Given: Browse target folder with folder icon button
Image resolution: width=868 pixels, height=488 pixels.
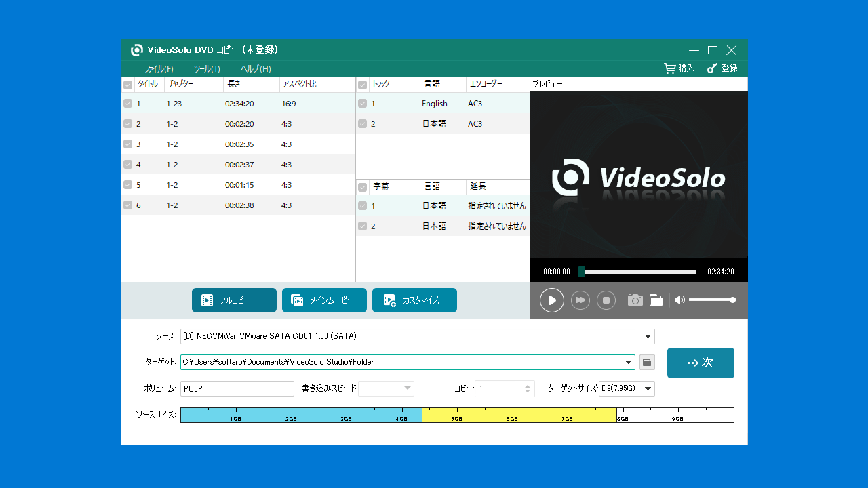Looking at the screenshot, I should [x=647, y=362].
